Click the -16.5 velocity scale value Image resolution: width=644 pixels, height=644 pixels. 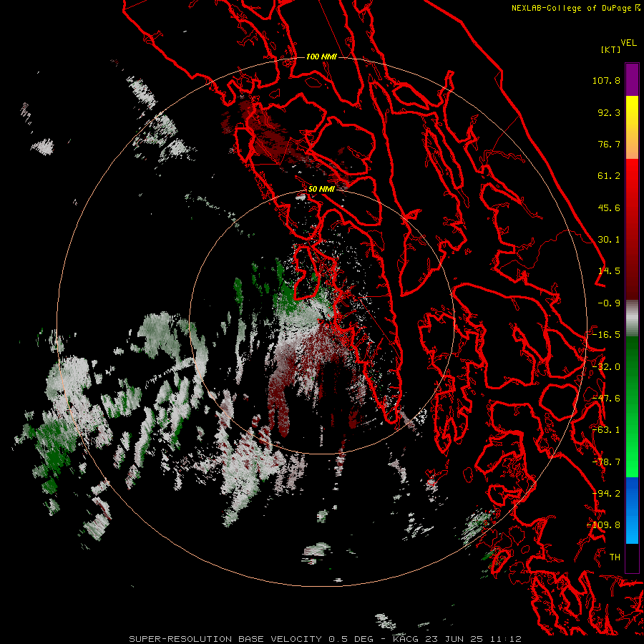[x=606, y=335]
